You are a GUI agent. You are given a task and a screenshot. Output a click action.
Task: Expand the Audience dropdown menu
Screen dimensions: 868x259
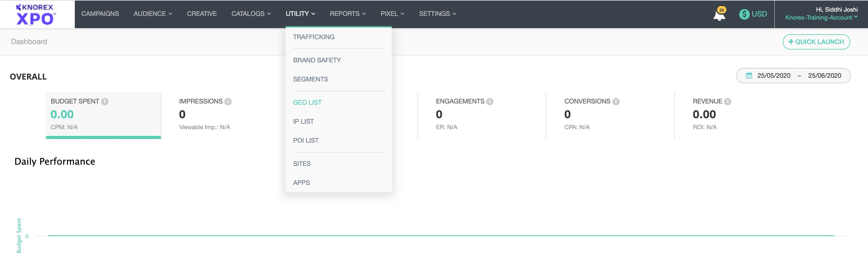point(153,14)
